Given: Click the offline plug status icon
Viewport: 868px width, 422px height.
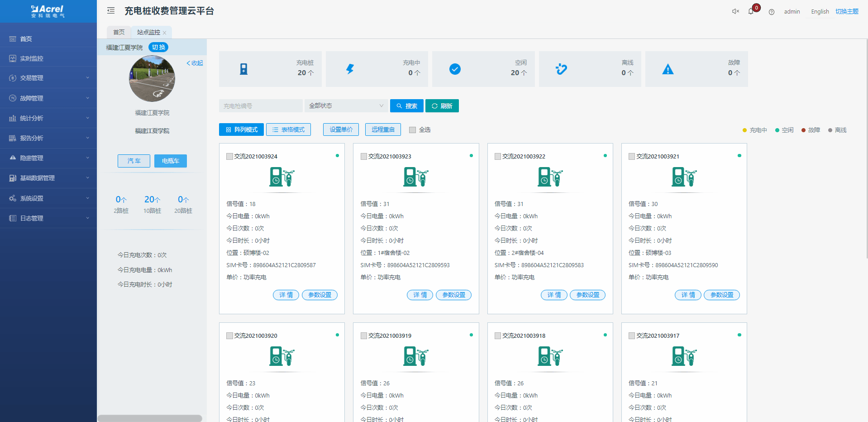Looking at the screenshot, I should (561, 69).
